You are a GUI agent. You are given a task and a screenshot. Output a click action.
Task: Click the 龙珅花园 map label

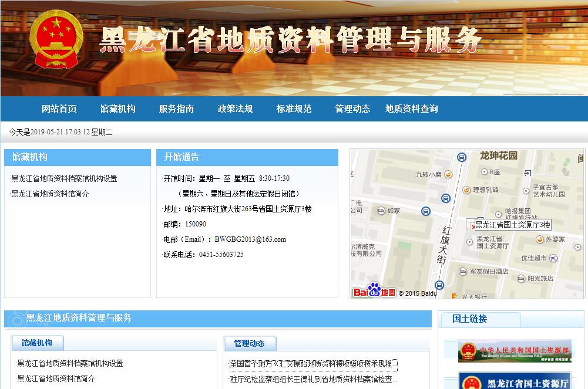(x=498, y=155)
